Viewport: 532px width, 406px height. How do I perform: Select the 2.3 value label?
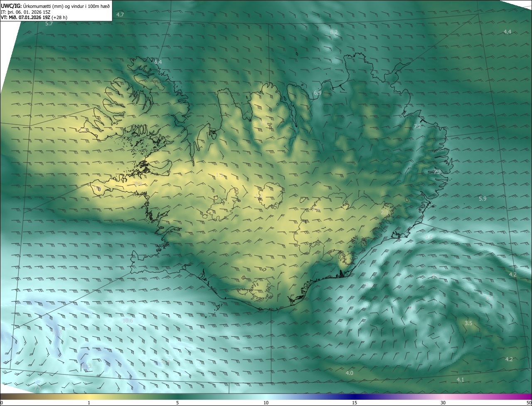(385, 212)
